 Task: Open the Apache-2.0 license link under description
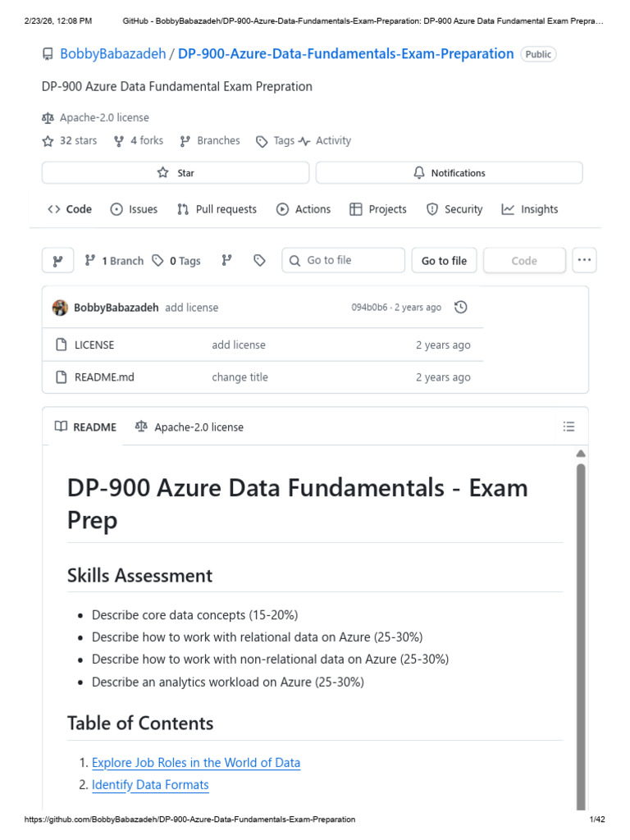(104, 117)
